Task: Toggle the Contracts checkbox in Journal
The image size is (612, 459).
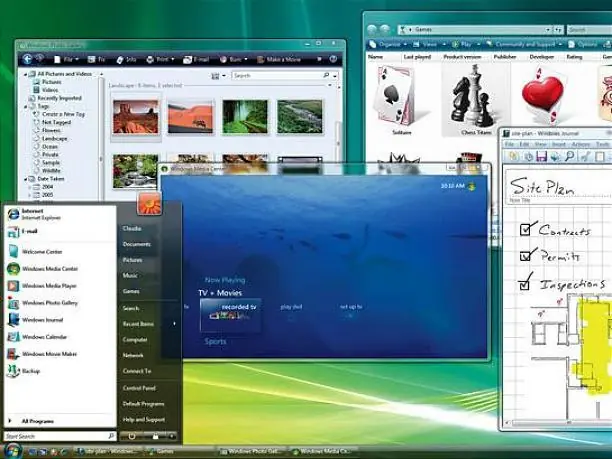Action: point(525,229)
